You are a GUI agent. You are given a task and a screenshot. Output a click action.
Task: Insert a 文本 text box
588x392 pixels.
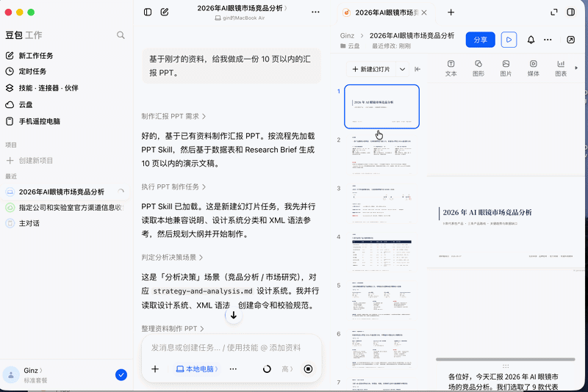click(451, 68)
